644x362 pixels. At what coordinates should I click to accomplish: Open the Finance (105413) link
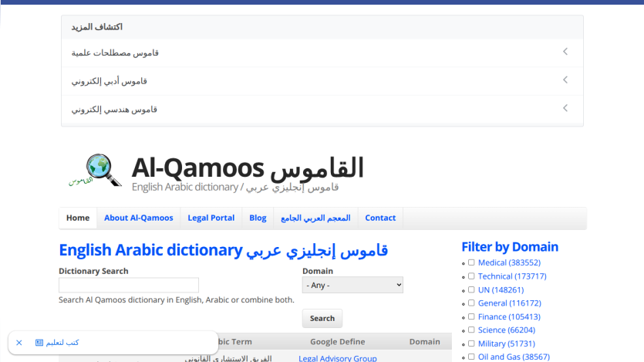[x=509, y=316]
